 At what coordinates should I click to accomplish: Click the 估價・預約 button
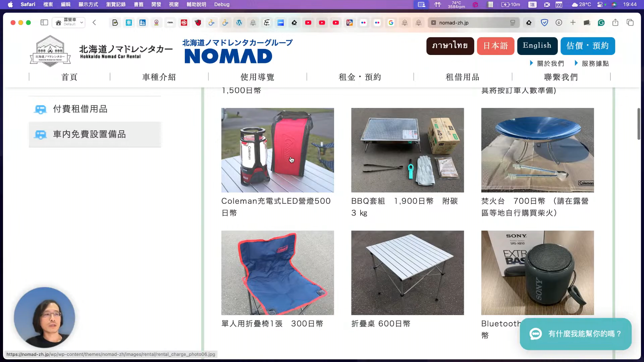(587, 46)
